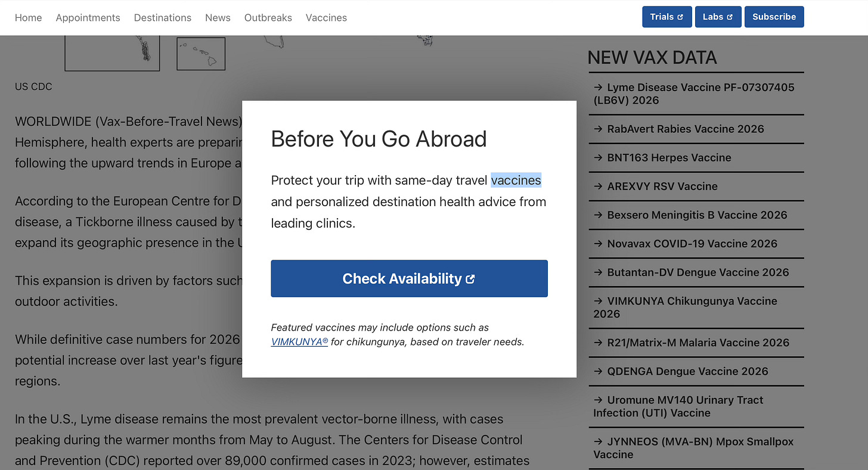868x470 pixels.
Task: Click the external-link icon on Check Availability
Action: 470,279
